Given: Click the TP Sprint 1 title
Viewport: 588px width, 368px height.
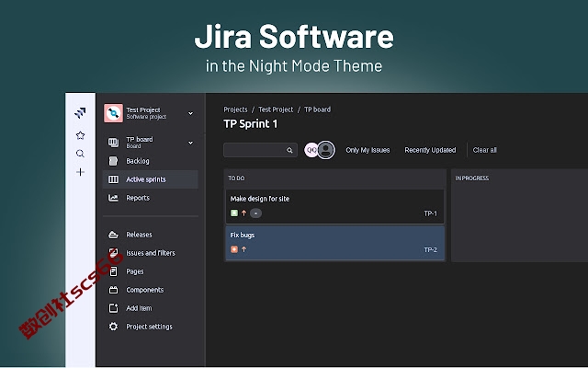Looking at the screenshot, I should click(x=251, y=124).
